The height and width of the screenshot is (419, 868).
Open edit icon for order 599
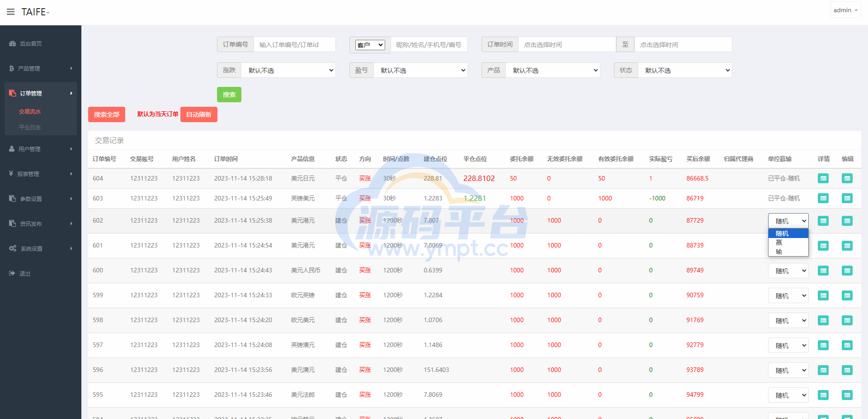click(x=847, y=295)
